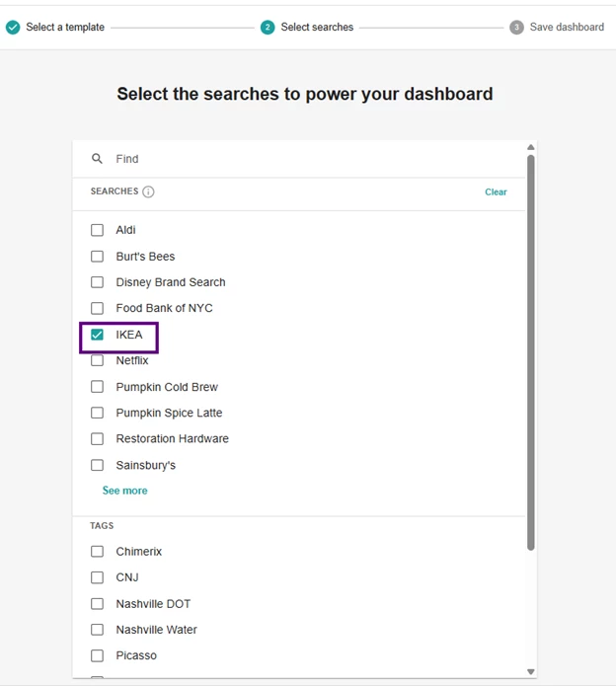Screen dimensions: 616x686
Task: Click the magnifier search icon
Action: [97, 158]
